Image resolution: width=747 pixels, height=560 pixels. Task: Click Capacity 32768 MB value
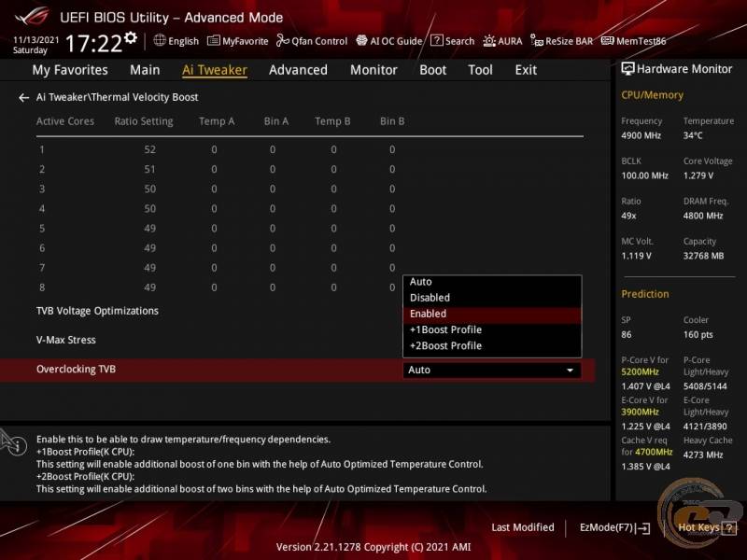(x=703, y=256)
